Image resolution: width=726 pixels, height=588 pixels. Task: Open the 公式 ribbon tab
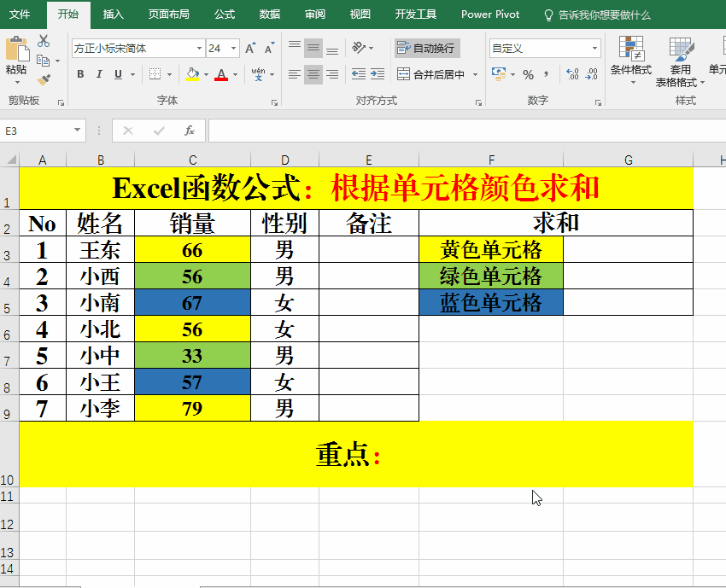(225, 15)
